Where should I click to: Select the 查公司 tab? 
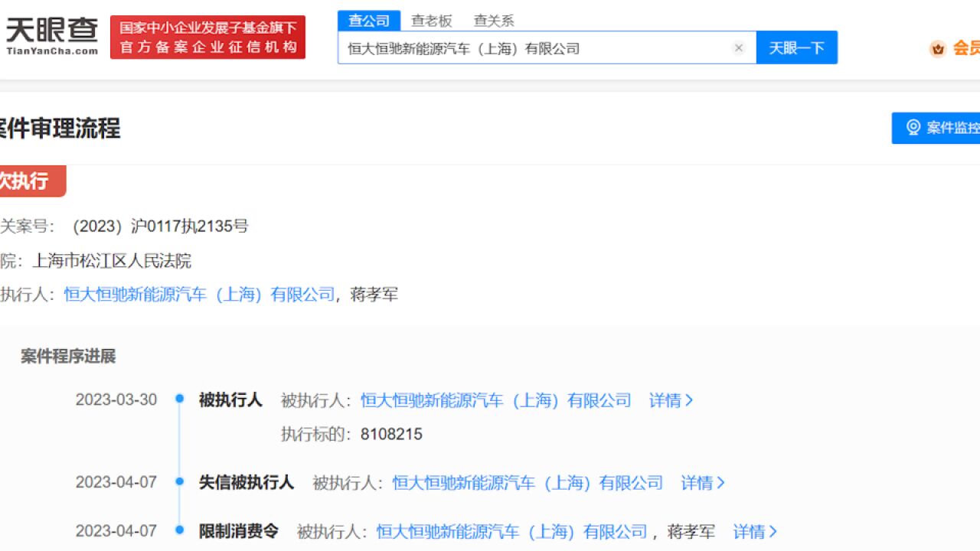[x=369, y=21]
